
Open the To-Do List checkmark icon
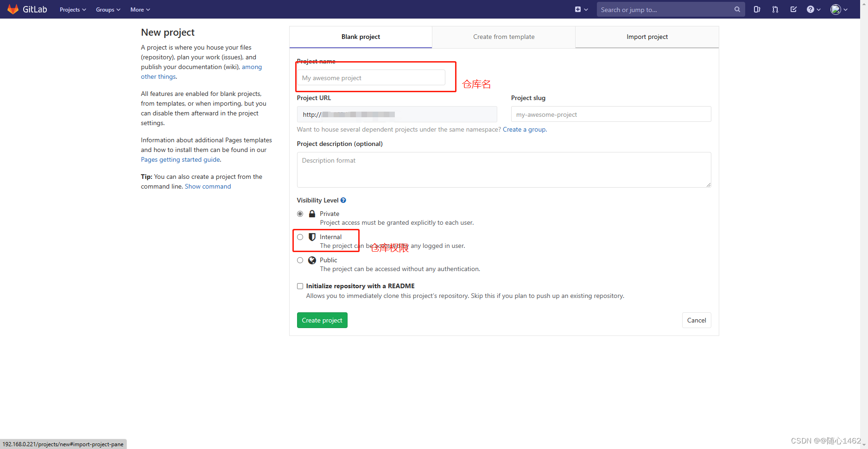(x=793, y=9)
